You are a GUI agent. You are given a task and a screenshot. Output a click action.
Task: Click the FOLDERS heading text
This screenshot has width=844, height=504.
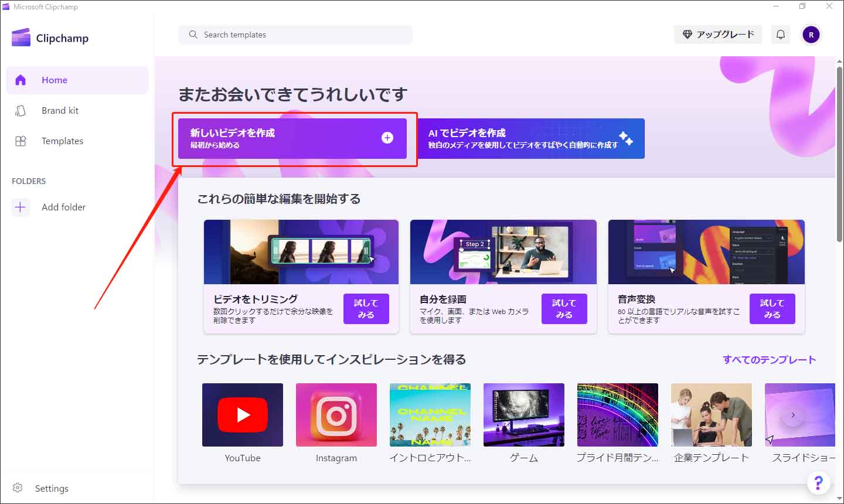pos(29,181)
